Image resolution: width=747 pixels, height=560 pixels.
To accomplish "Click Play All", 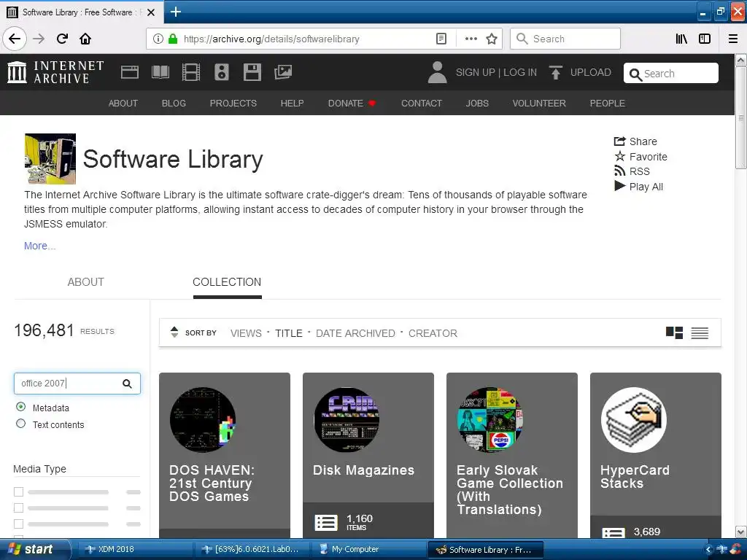I will 638,187.
